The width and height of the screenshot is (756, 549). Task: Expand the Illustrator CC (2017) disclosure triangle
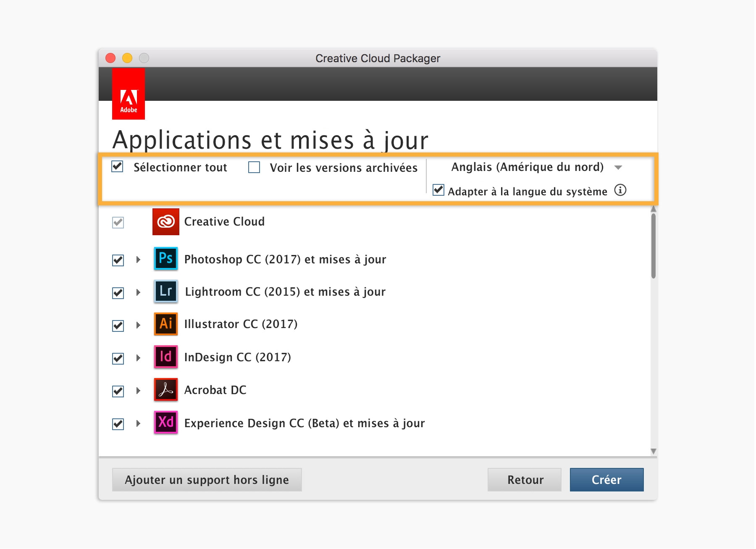[138, 325]
